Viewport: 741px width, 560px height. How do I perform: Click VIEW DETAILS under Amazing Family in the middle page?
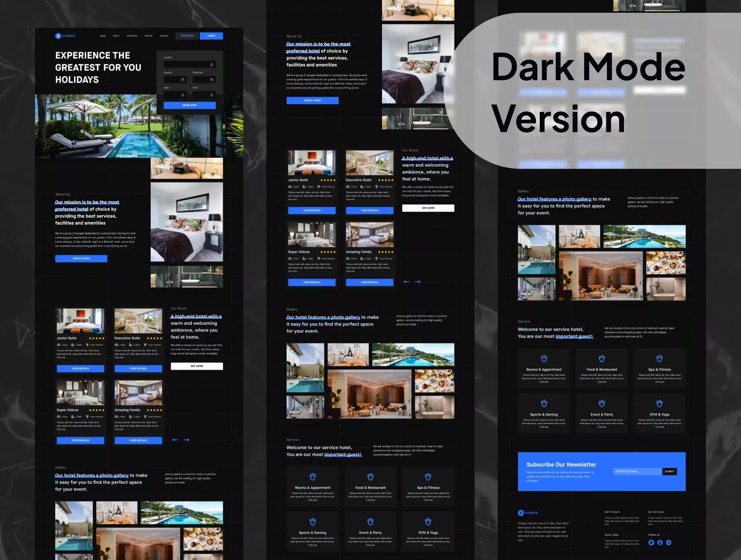click(x=370, y=282)
